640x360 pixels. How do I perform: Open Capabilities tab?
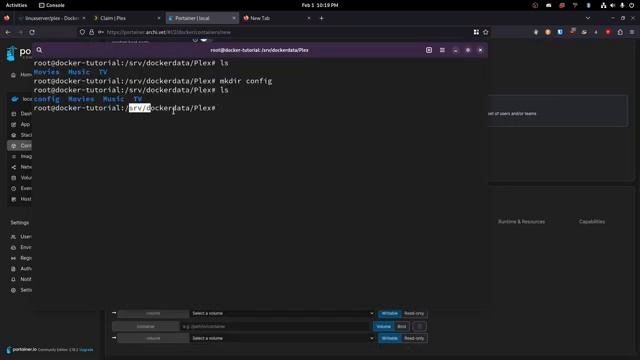pyautogui.click(x=592, y=222)
